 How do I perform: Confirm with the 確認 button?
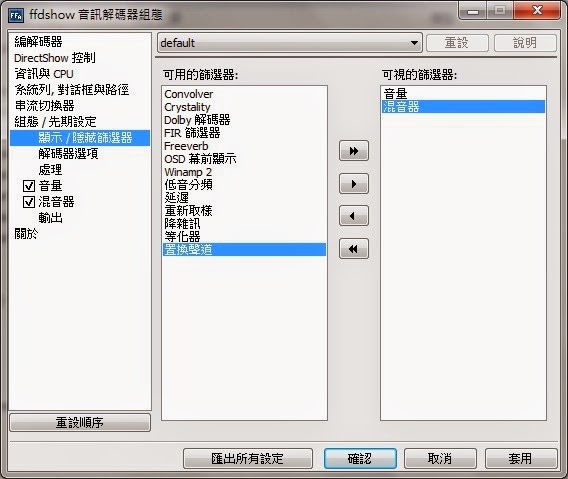coord(360,458)
